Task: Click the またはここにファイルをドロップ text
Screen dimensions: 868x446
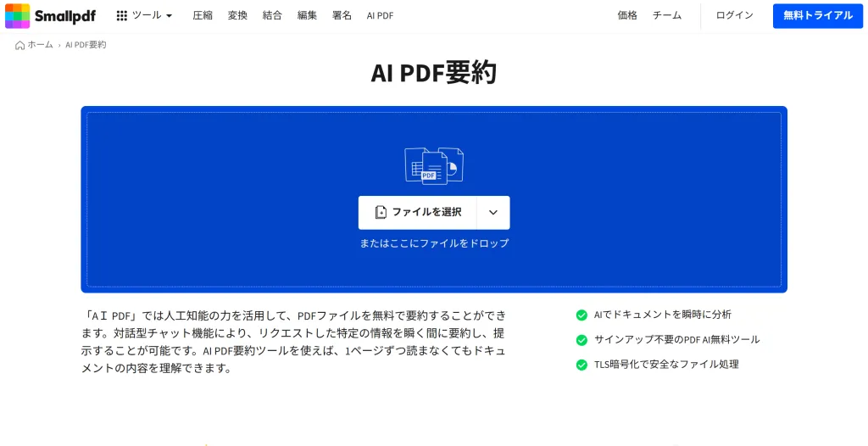Action: (434, 243)
